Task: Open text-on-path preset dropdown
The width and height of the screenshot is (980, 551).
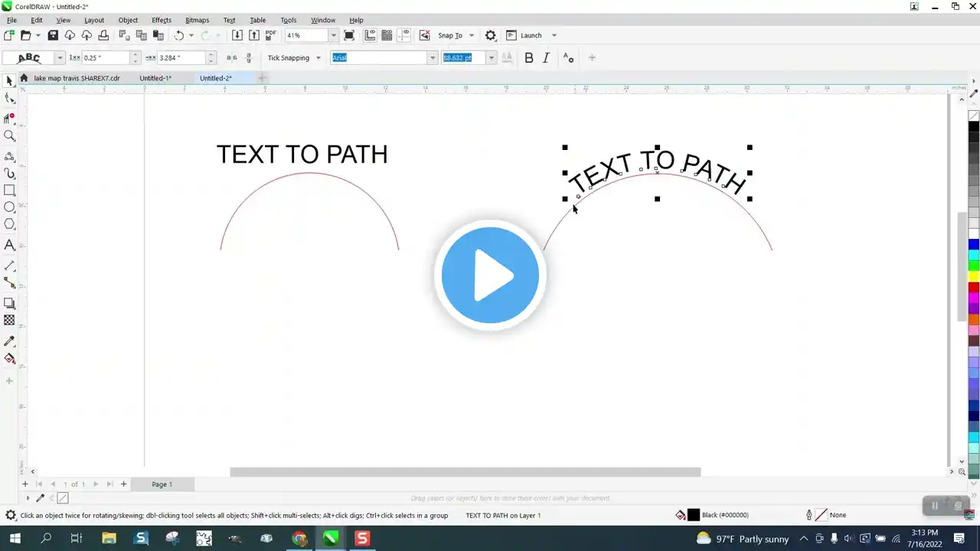Action: tap(60, 58)
